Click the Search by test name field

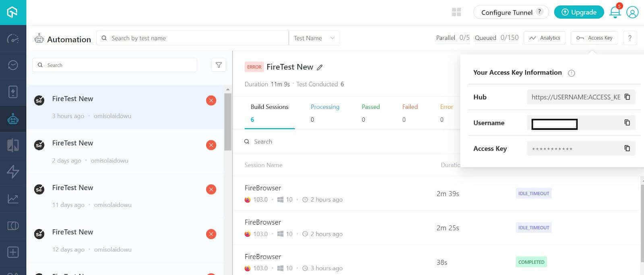[192, 38]
